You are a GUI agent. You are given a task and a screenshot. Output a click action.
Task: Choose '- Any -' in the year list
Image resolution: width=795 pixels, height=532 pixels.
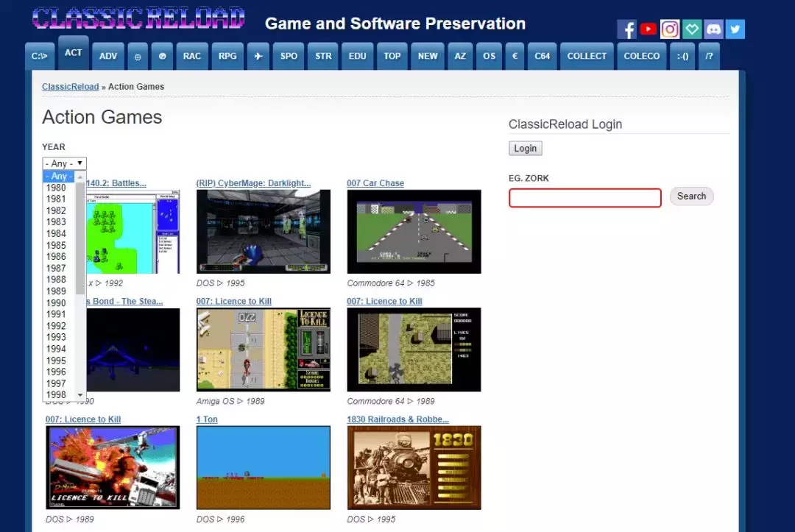pyautogui.click(x=59, y=177)
